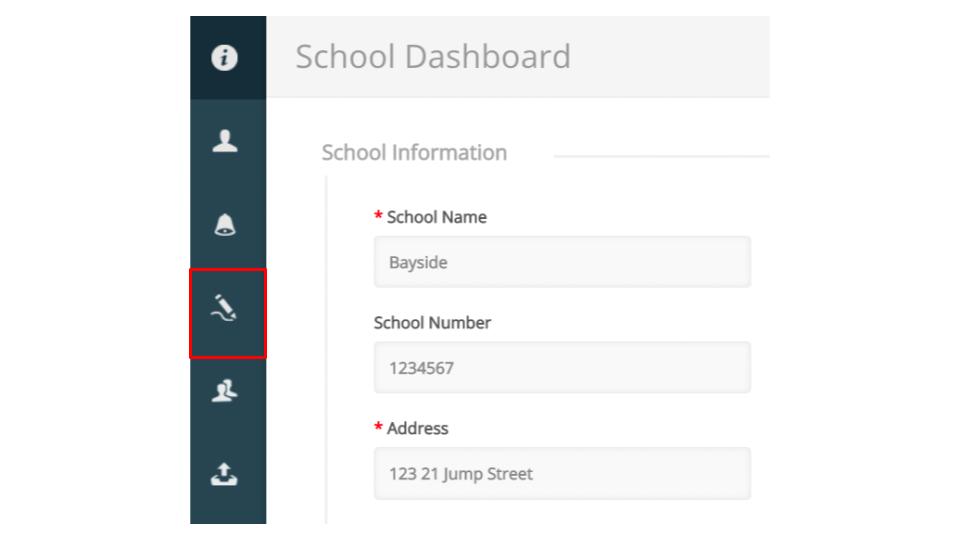Open notifications via the bell icon
This screenshot has height=540, width=960.
pos(227,226)
